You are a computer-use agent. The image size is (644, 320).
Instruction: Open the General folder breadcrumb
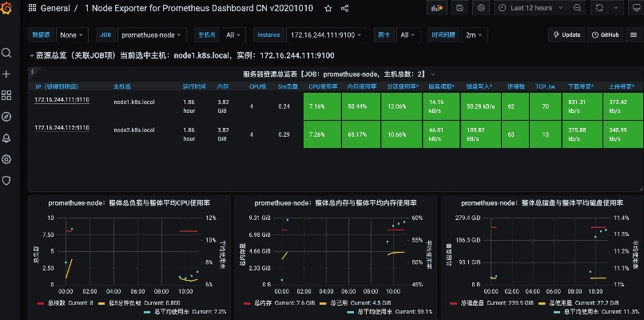click(x=55, y=8)
